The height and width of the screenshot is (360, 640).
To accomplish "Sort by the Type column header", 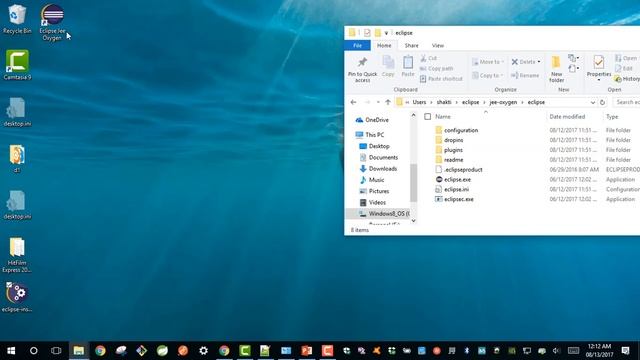I will (x=612, y=117).
